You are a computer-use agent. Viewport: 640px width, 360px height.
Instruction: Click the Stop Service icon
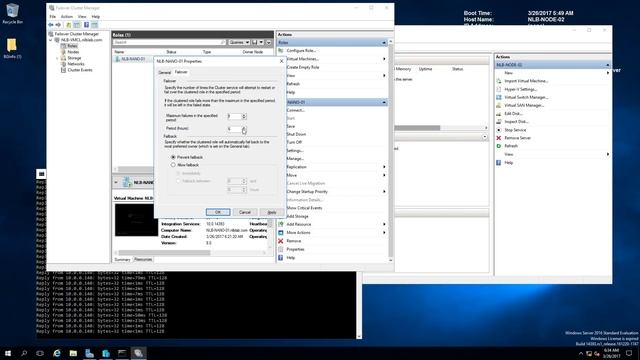point(498,130)
